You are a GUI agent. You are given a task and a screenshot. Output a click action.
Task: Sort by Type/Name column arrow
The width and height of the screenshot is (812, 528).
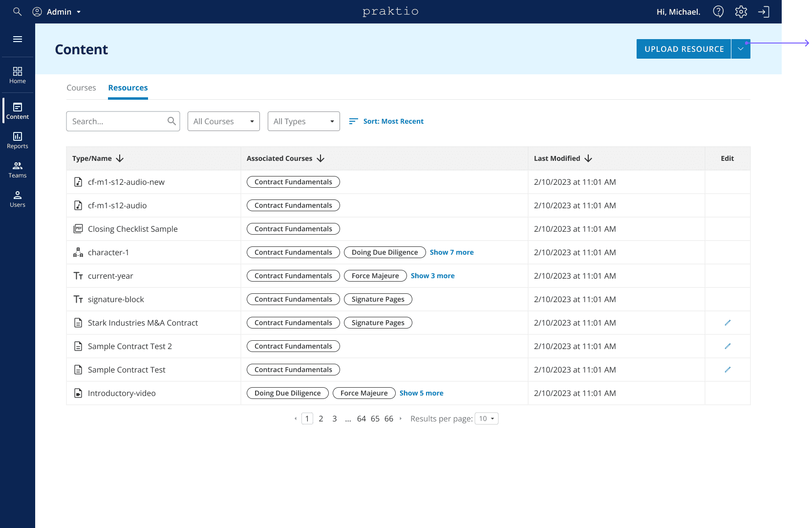(120, 158)
